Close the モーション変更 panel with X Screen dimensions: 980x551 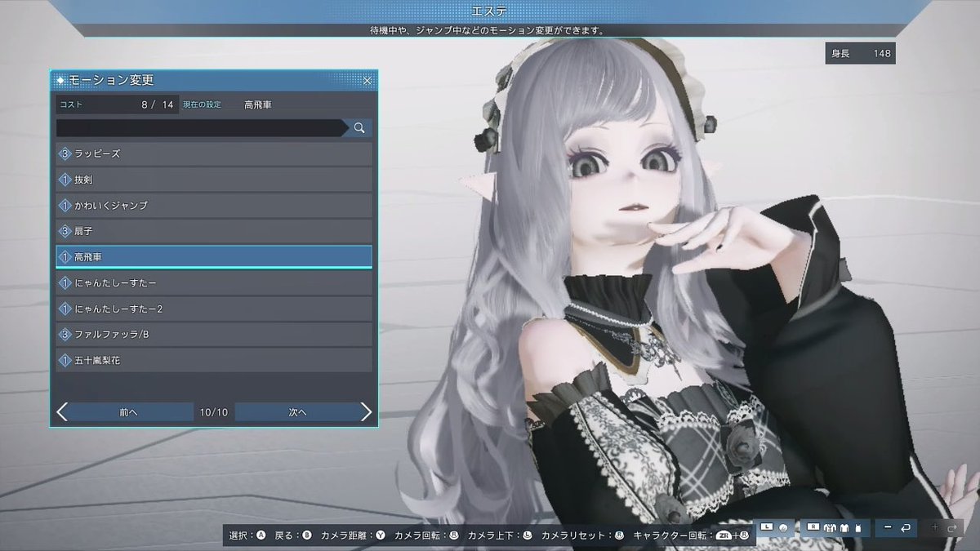tap(367, 81)
